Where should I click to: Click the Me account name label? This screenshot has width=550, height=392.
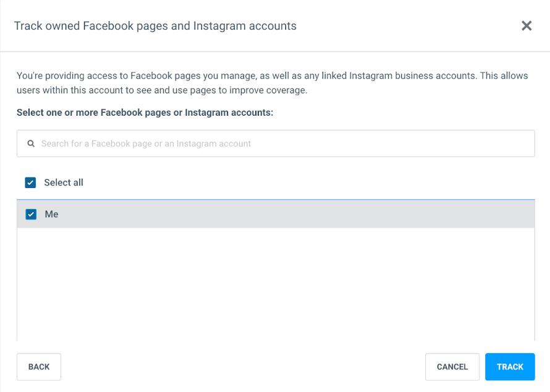tap(51, 214)
